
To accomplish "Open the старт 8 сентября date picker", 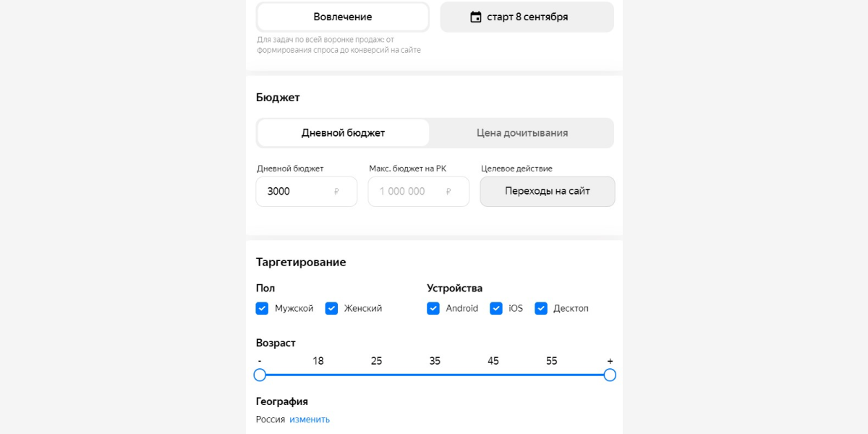I will [x=527, y=17].
